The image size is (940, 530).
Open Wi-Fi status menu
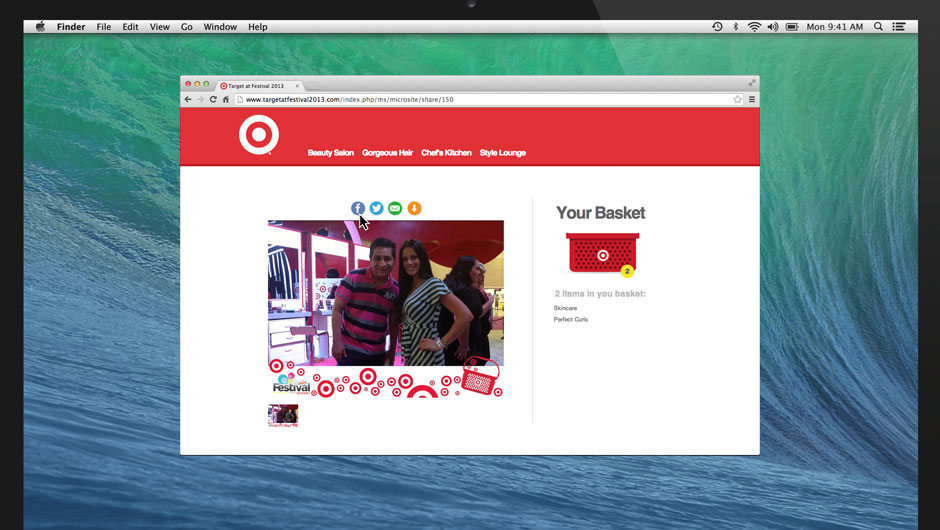coord(754,26)
